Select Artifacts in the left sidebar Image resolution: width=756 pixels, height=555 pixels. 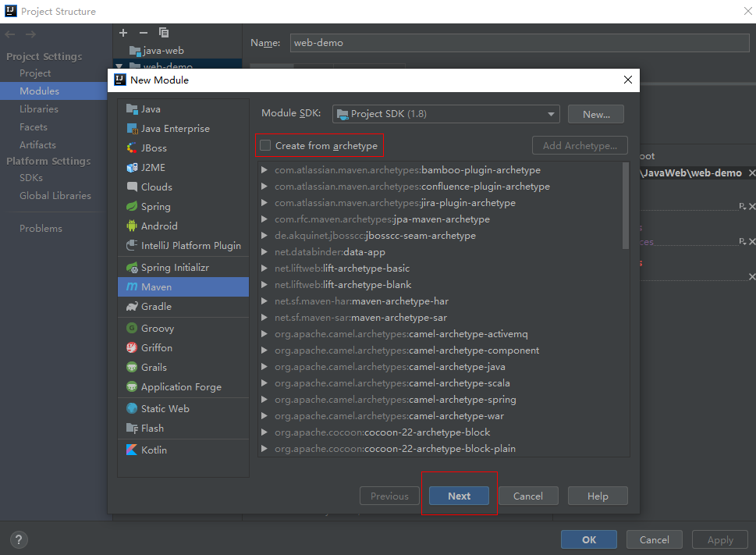(37, 145)
